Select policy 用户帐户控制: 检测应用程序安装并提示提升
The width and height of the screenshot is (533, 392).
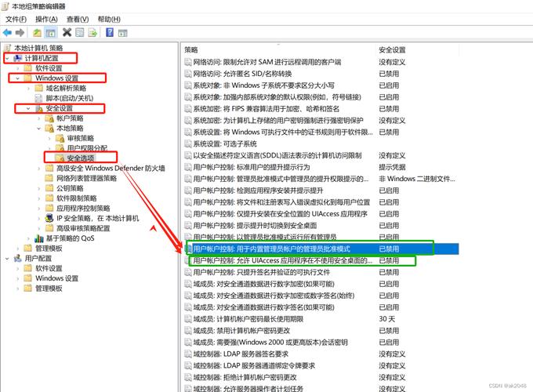pos(258,191)
